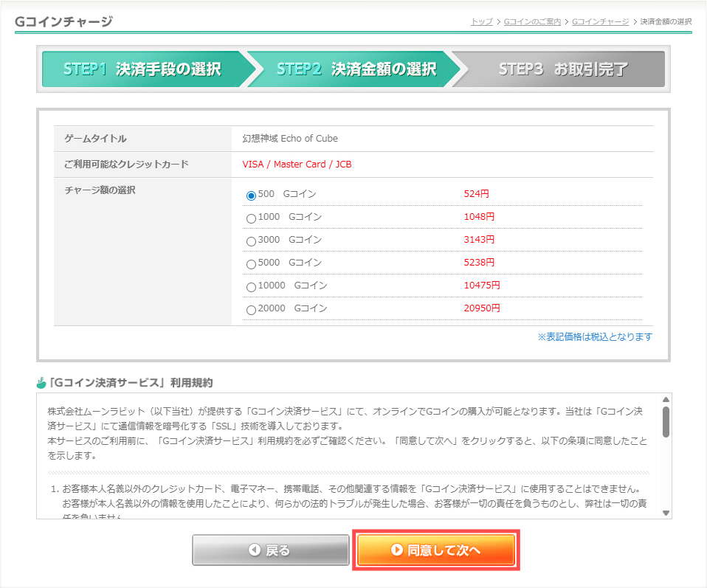The width and height of the screenshot is (707, 588).
Task: Select the 10000 G Coin radio button
Action: click(251, 287)
